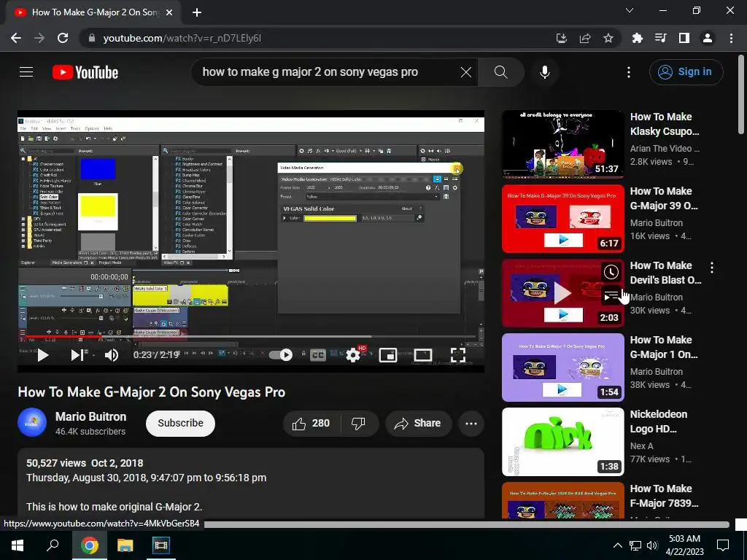747x560 pixels.
Task: Subscribe to Mario Buitron
Action: (x=181, y=424)
